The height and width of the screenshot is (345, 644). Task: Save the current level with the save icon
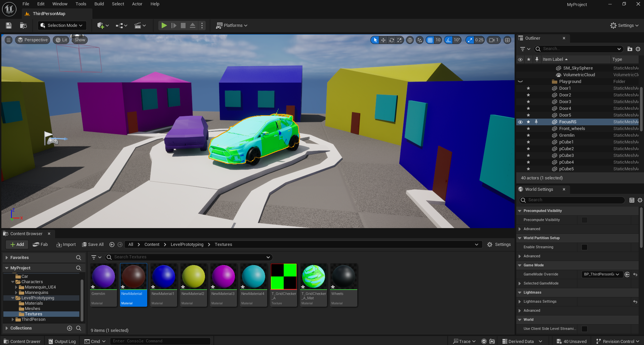coord(8,25)
